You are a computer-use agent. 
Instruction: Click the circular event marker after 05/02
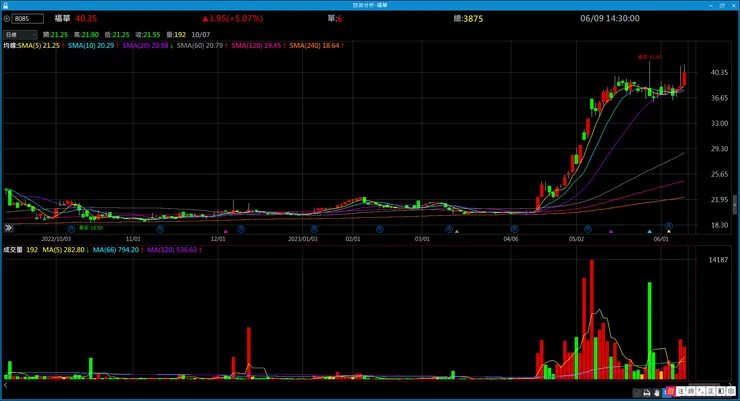tap(588, 229)
